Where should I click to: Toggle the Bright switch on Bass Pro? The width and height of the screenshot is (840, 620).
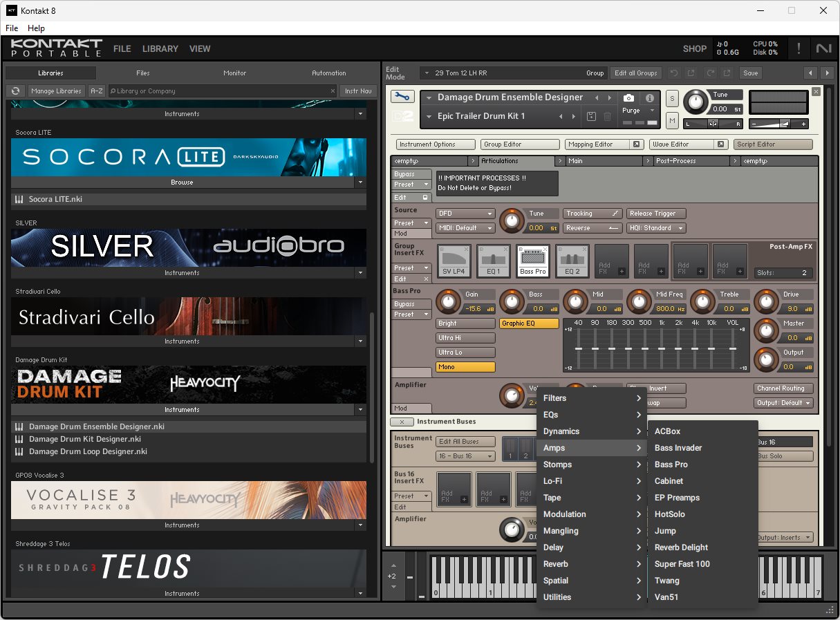(465, 323)
